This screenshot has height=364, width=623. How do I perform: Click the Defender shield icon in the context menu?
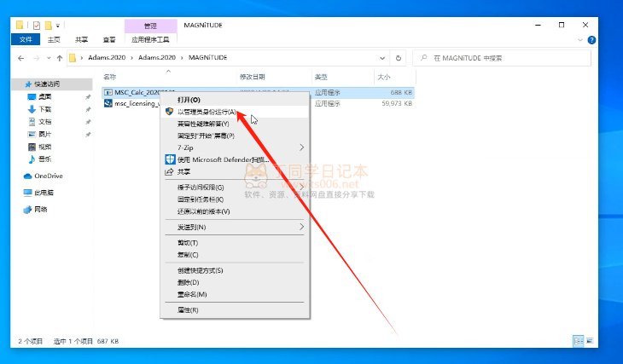[170, 159]
